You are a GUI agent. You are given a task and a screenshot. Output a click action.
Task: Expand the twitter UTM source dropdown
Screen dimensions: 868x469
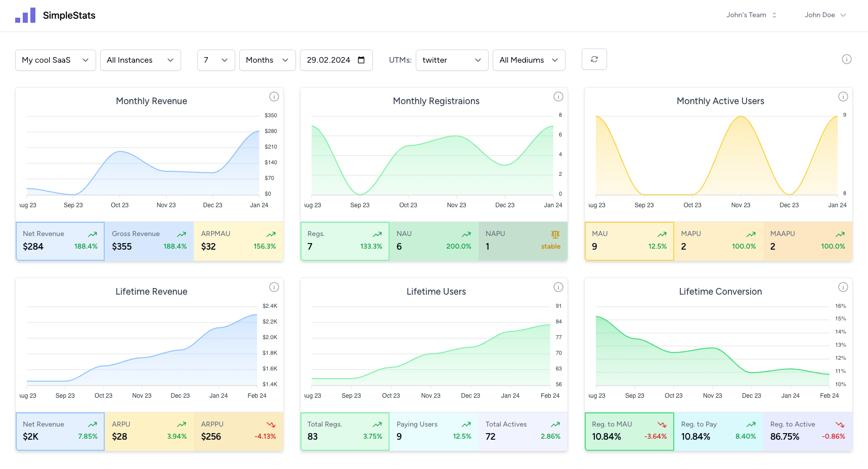tap(452, 60)
